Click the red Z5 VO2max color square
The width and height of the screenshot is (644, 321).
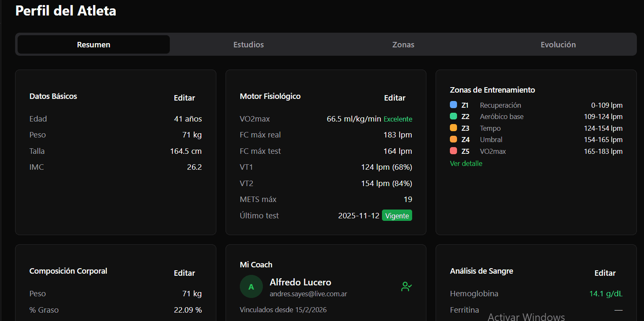point(453,151)
